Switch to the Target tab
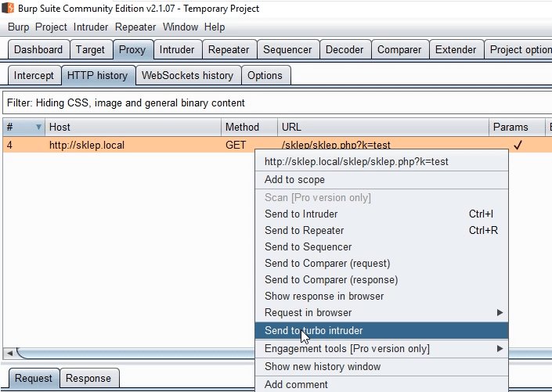Viewport: 552px width, 392px height. (90, 49)
